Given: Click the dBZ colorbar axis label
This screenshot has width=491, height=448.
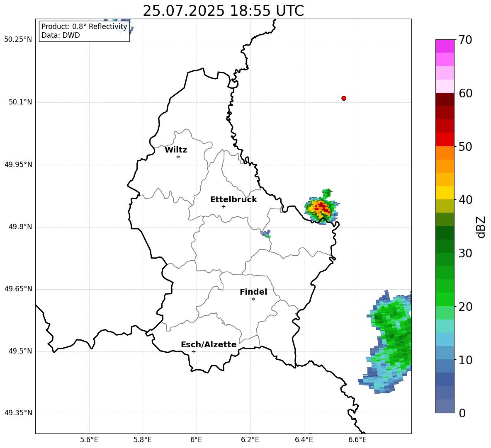Looking at the screenshot, I should [481, 227].
